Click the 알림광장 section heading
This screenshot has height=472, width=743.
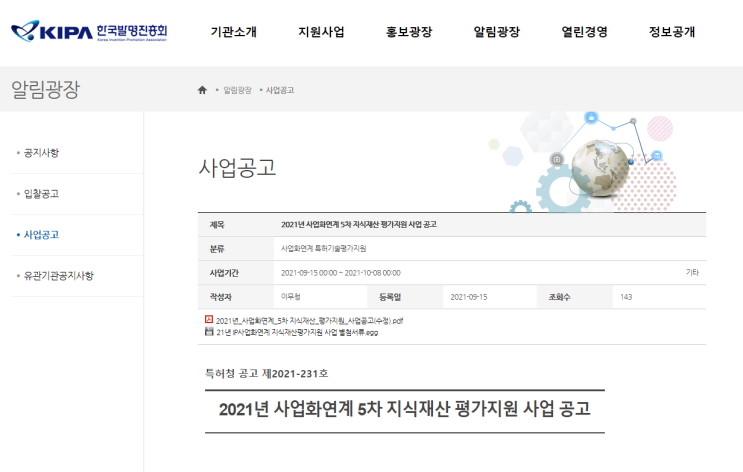[x=45, y=90]
